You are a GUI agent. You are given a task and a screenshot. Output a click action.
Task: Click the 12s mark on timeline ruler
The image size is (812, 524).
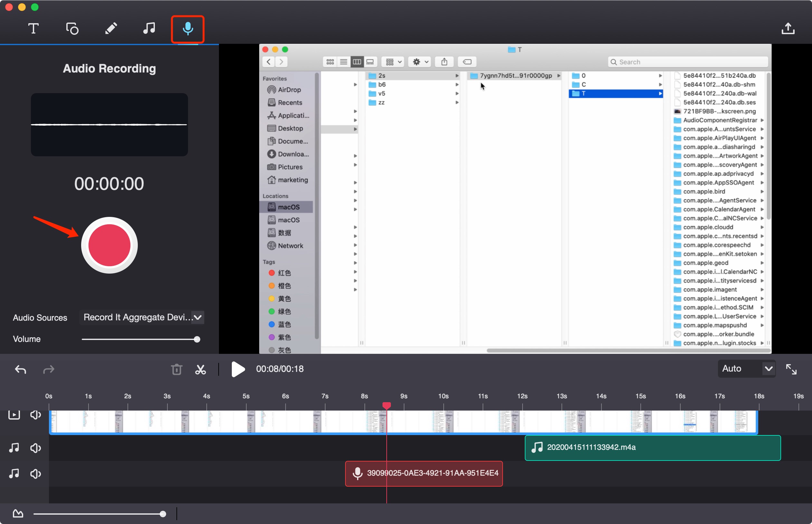522,396
